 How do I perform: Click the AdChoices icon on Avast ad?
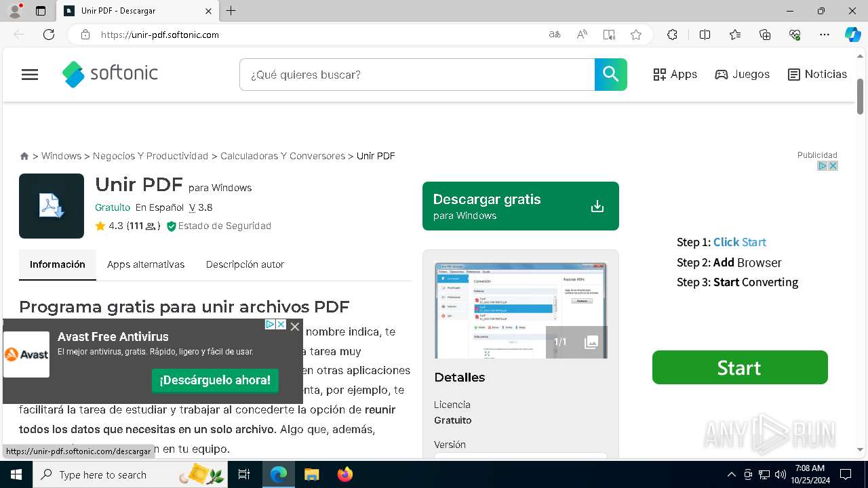(x=270, y=325)
